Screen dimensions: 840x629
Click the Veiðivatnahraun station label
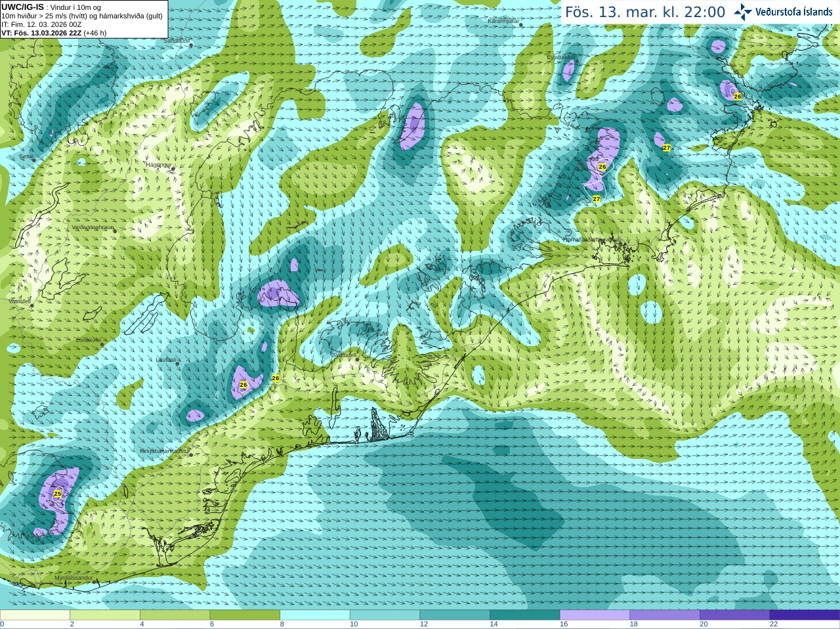pyautogui.click(x=93, y=227)
